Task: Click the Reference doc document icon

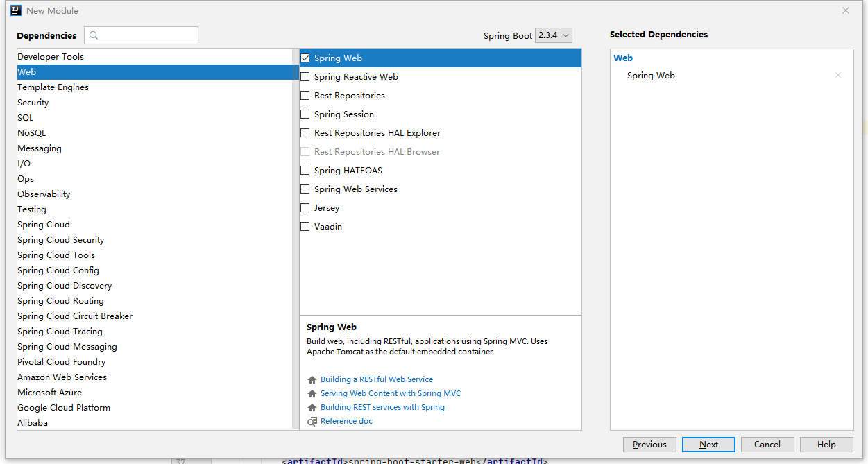Action: tap(312, 422)
